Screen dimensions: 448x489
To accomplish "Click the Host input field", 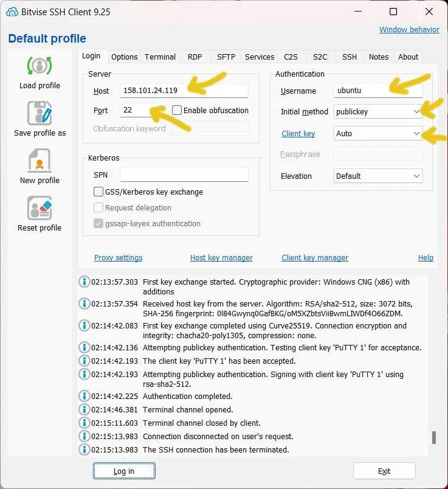I will [184, 91].
